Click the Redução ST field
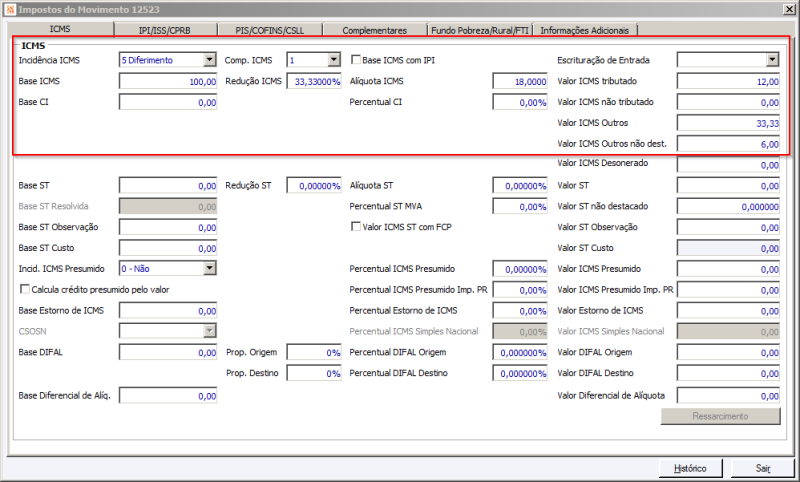This screenshot has width=800, height=482. coord(314,186)
